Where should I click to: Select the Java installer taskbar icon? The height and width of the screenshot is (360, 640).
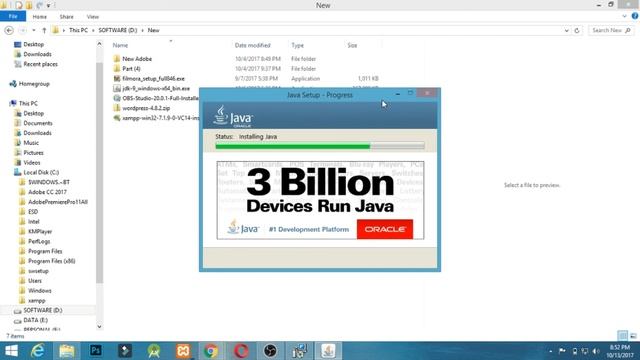[x=328, y=351]
